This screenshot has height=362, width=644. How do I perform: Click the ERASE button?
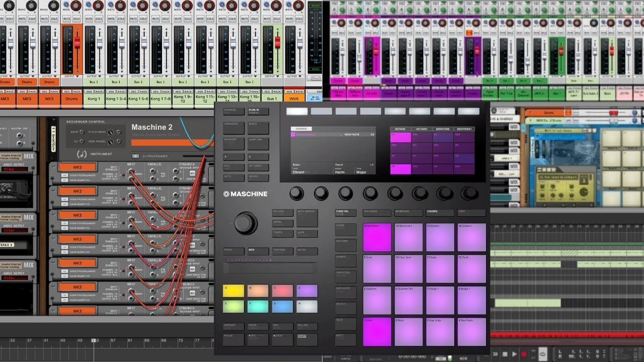point(258,326)
